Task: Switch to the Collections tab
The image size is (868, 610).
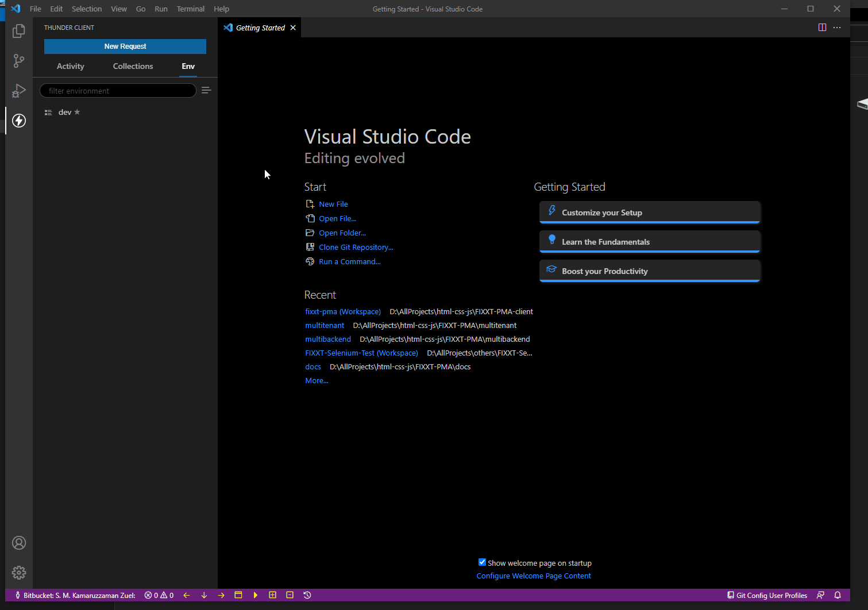Action: (133, 66)
